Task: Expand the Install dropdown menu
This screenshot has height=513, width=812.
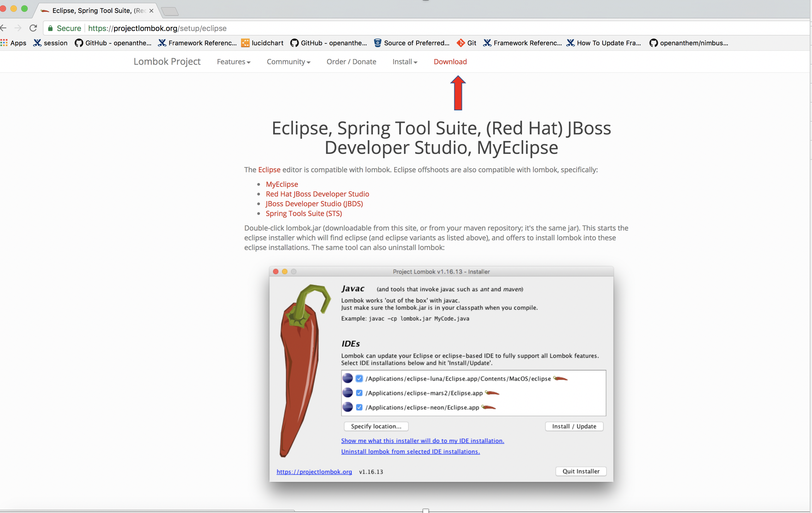Action: click(404, 62)
